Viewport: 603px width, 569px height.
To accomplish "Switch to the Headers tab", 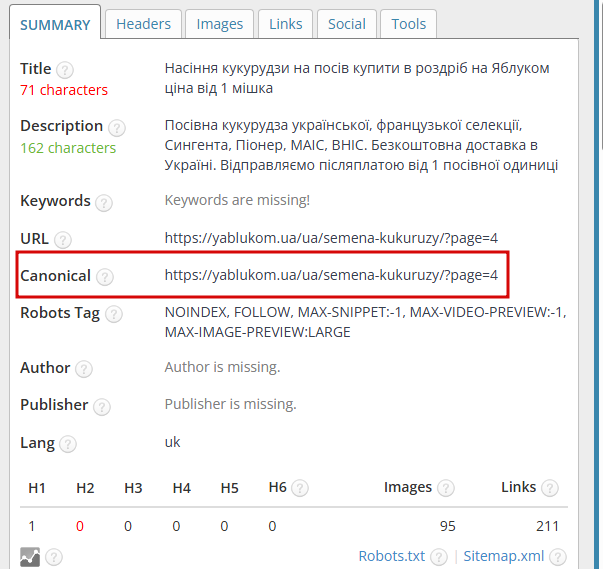I will (x=143, y=24).
